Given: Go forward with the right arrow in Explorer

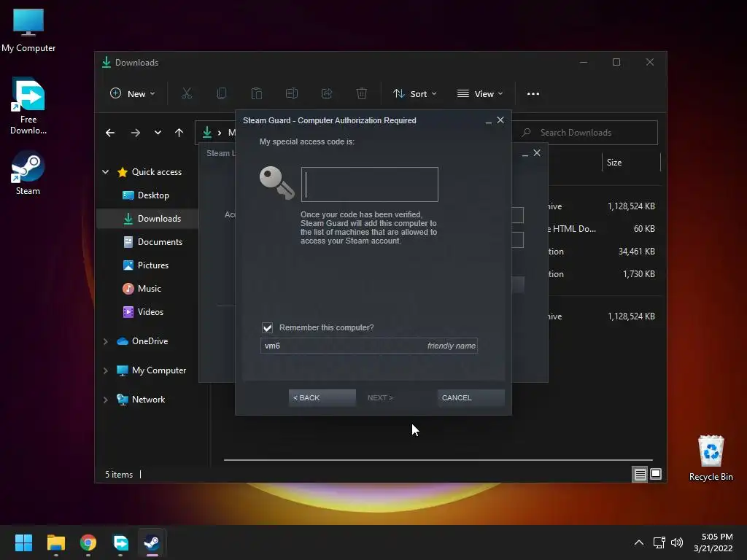Looking at the screenshot, I should click(x=135, y=133).
